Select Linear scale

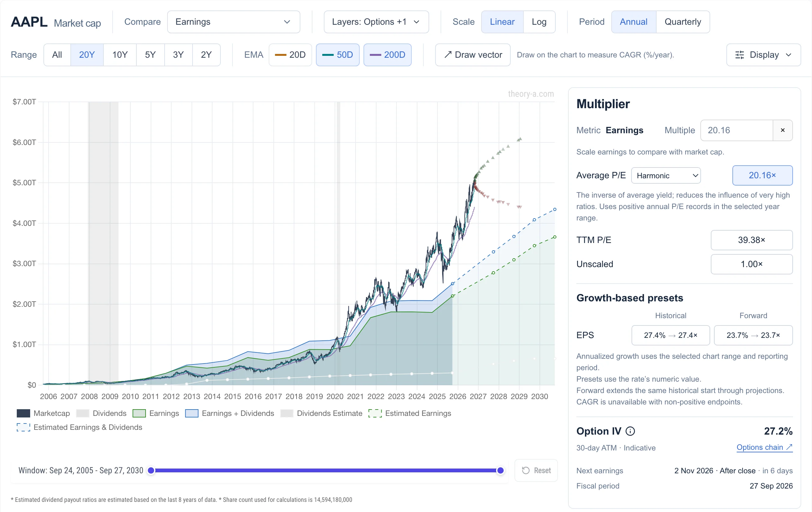(x=502, y=22)
